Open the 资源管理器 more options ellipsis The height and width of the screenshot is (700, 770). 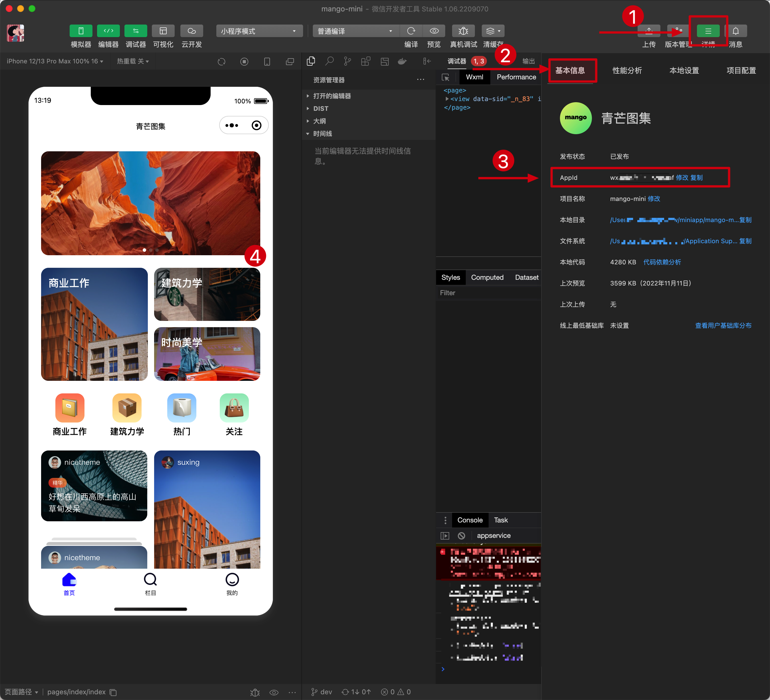coord(420,79)
